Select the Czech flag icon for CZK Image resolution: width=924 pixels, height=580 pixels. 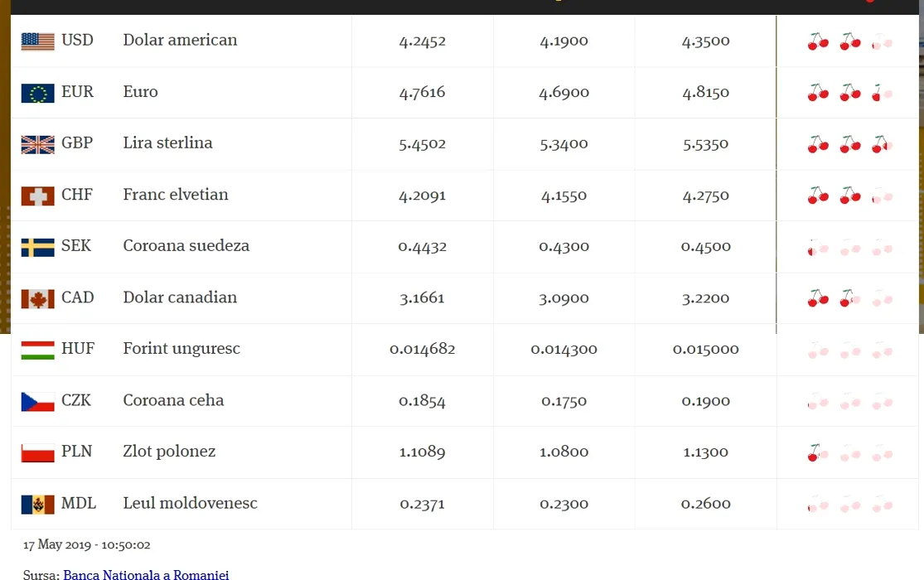[x=38, y=401]
